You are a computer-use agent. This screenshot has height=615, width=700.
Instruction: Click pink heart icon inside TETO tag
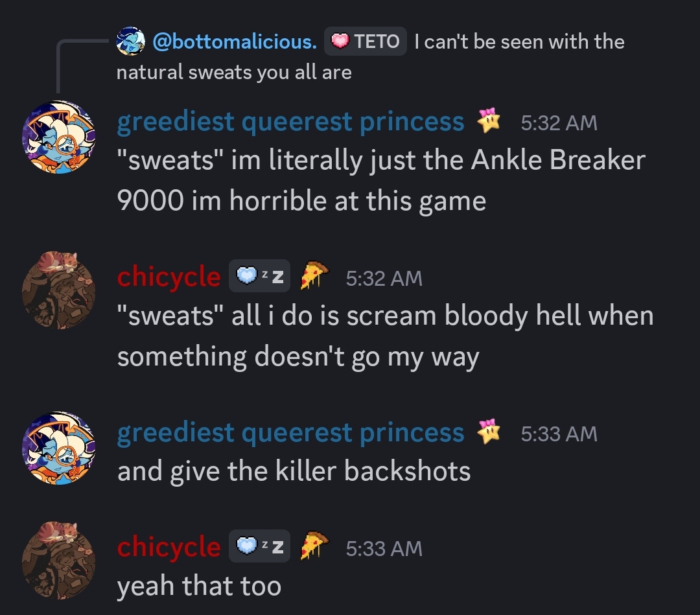pyautogui.click(x=340, y=41)
